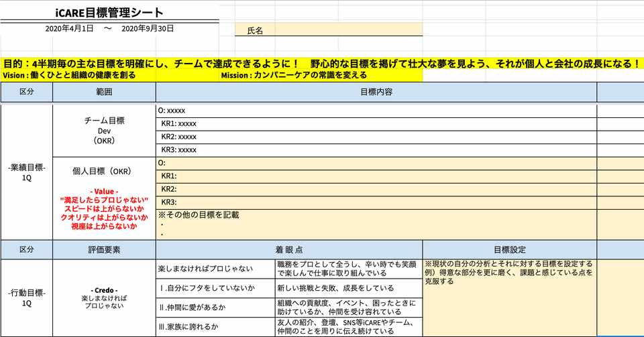Screen dimensions: 644x337
Task: Click the personal KR1: input row
Action: click(x=376, y=176)
